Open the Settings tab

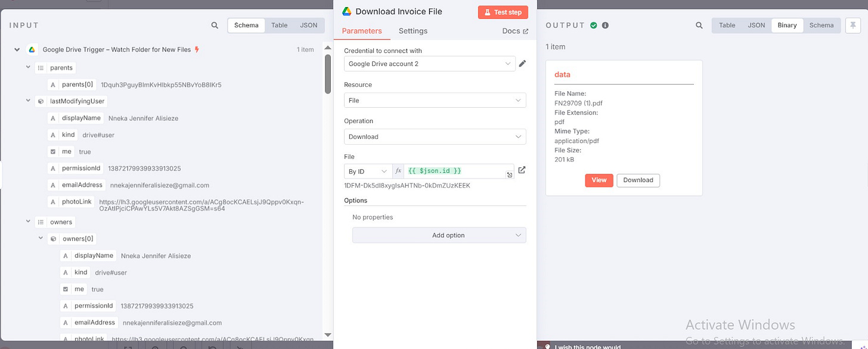[x=413, y=31]
